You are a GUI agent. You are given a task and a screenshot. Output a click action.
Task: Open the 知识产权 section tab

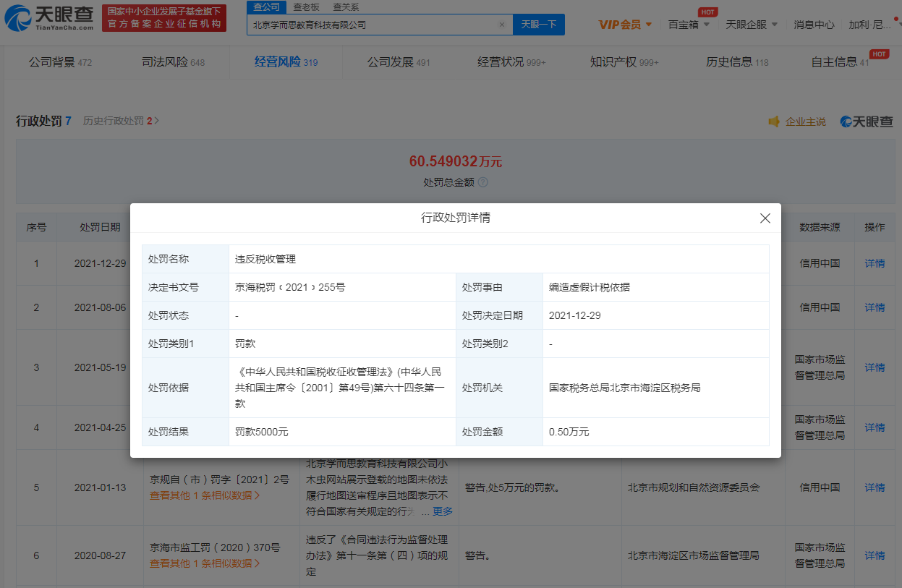624,62
